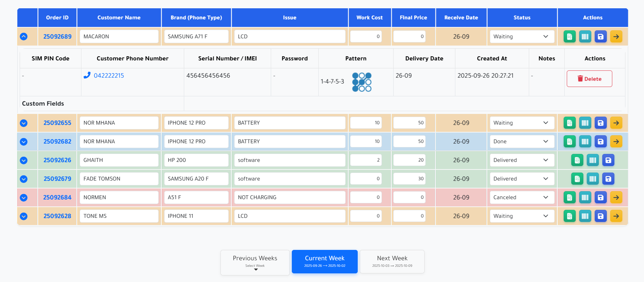Call customer phone number 042222215
Viewport: 644px width, 282px height.
[109, 76]
